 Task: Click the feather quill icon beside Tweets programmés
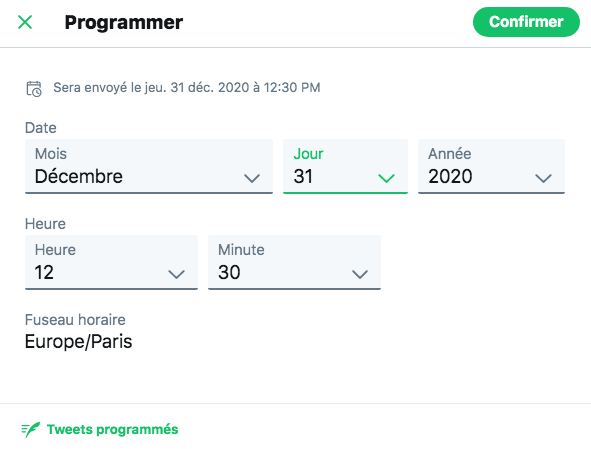[x=31, y=430]
